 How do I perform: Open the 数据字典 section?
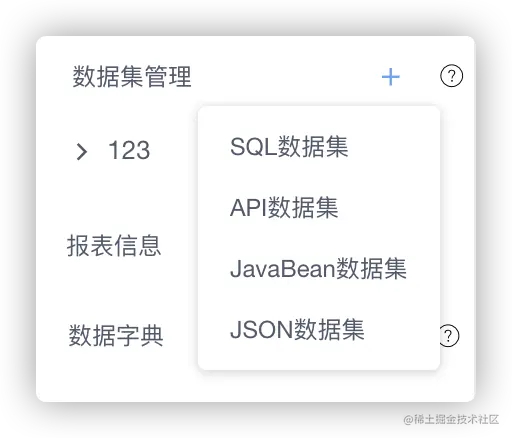[116, 335]
